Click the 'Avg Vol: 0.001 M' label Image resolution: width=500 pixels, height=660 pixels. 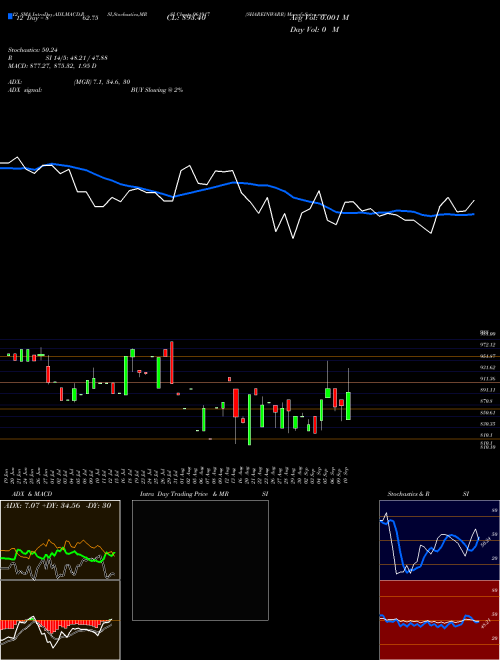[319, 18]
